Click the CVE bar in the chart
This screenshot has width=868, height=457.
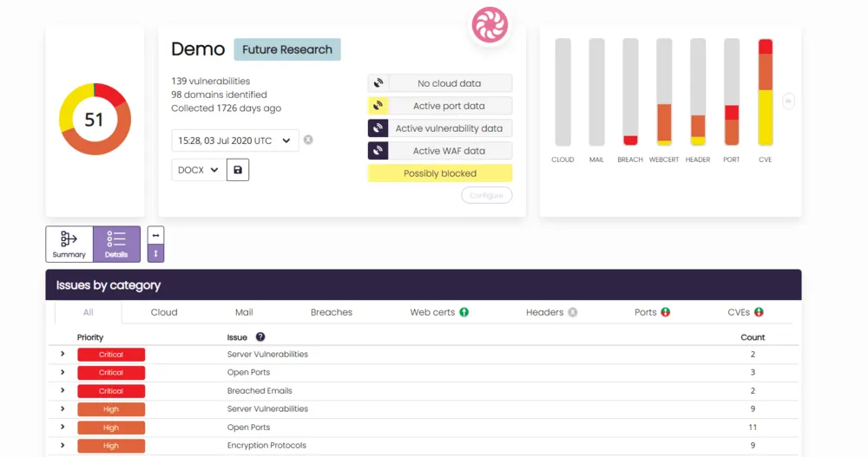pos(765,93)
